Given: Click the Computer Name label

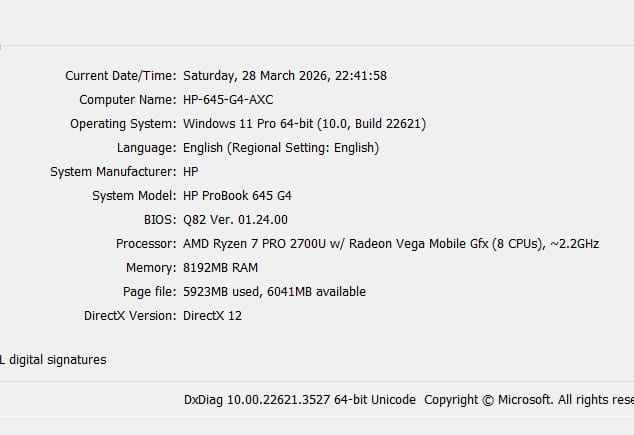Looking at the screenshot, I should point(128,100).
